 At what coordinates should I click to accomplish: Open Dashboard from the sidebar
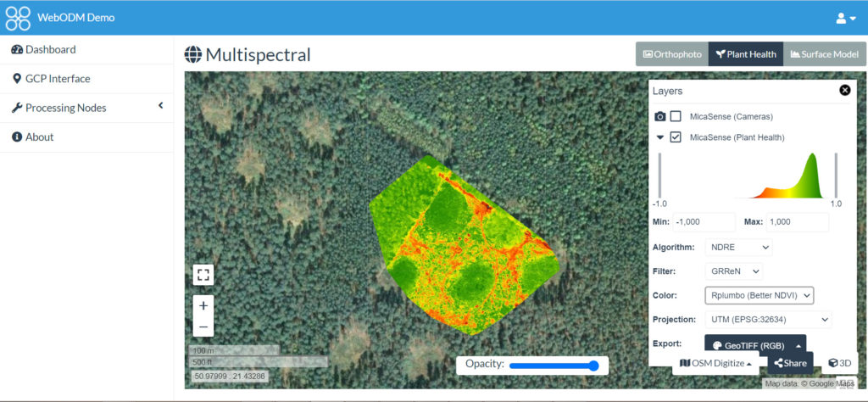tap(50, 49)
